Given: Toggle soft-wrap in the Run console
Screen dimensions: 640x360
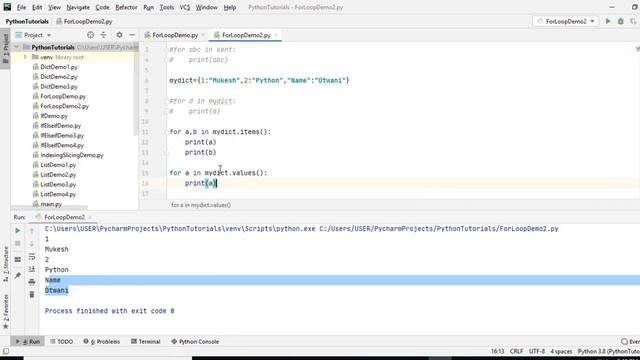Looking at the screenshot, I should (x=32, y=257).
